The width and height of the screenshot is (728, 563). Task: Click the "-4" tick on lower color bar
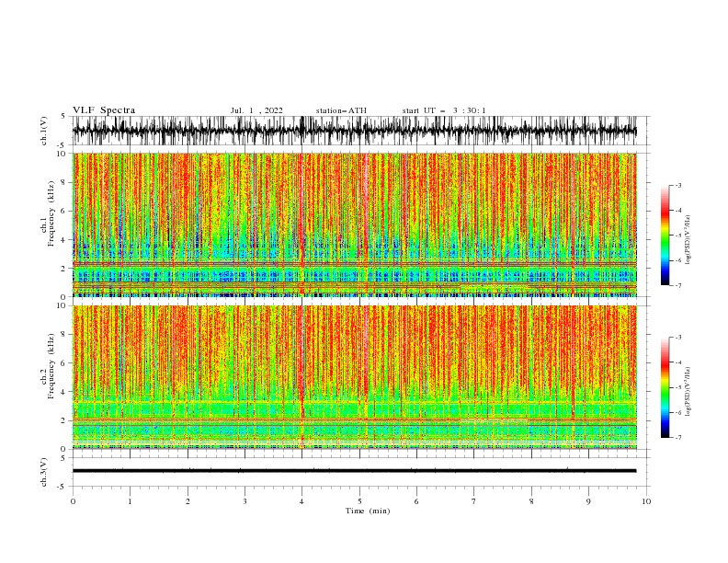coord(677,362)
